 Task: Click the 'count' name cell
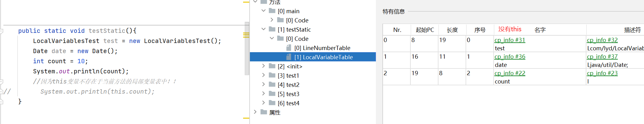[x=502, y=81]
